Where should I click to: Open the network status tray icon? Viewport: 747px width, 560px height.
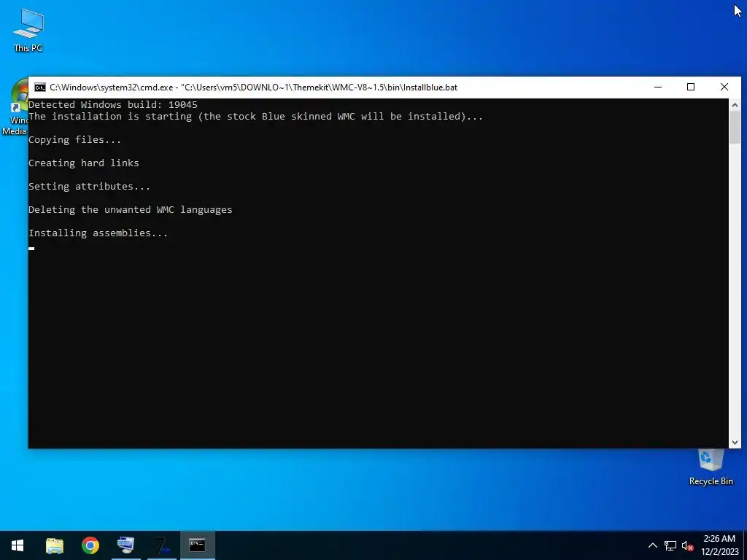click(670, 545)
